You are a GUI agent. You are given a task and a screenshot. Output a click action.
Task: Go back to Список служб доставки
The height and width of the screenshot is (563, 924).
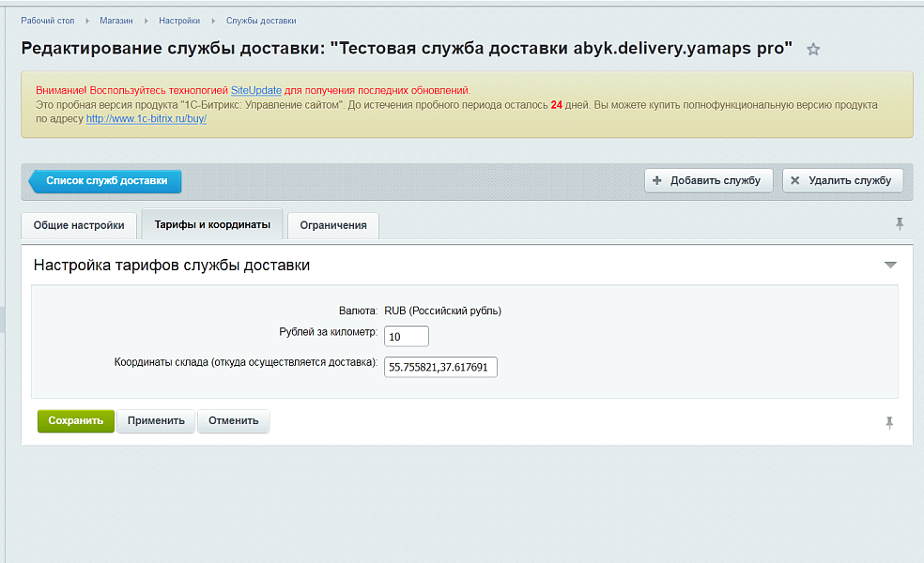[x=106, y=180]
